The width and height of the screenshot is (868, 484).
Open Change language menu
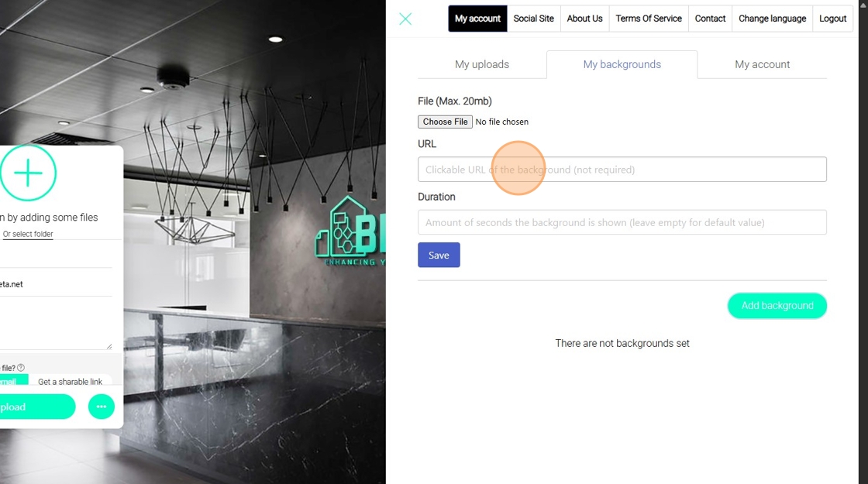coord(772,19)
